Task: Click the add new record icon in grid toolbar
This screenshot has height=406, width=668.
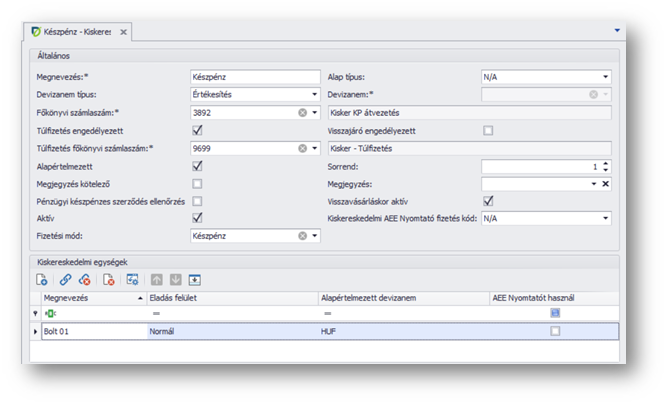Action: pyautogui.click(x=42, y=279)
